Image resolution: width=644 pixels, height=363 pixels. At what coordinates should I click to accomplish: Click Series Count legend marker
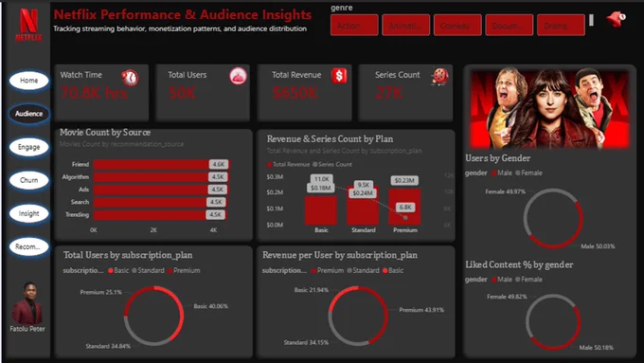pyautogui.click(x=315, y=164)
